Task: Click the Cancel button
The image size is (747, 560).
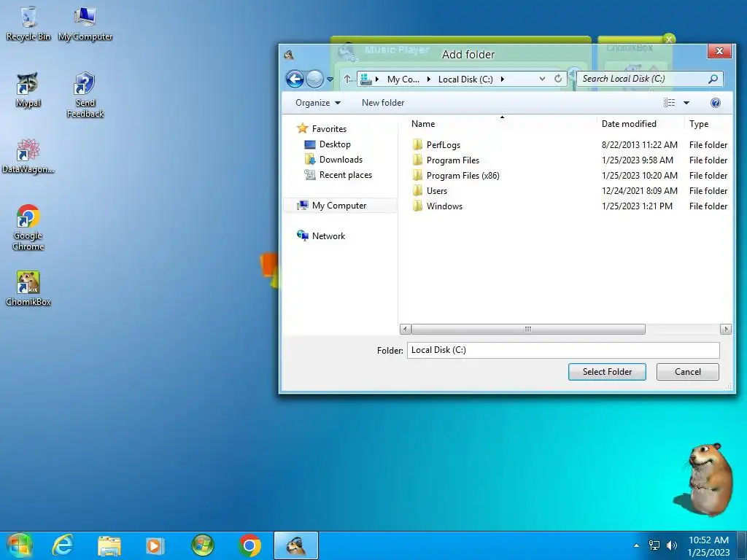Action: [x=687, y=372]
